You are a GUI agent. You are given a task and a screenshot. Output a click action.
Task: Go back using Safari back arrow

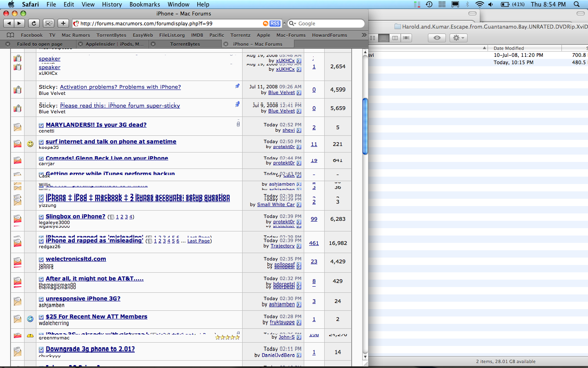click(x=9, y=23)
